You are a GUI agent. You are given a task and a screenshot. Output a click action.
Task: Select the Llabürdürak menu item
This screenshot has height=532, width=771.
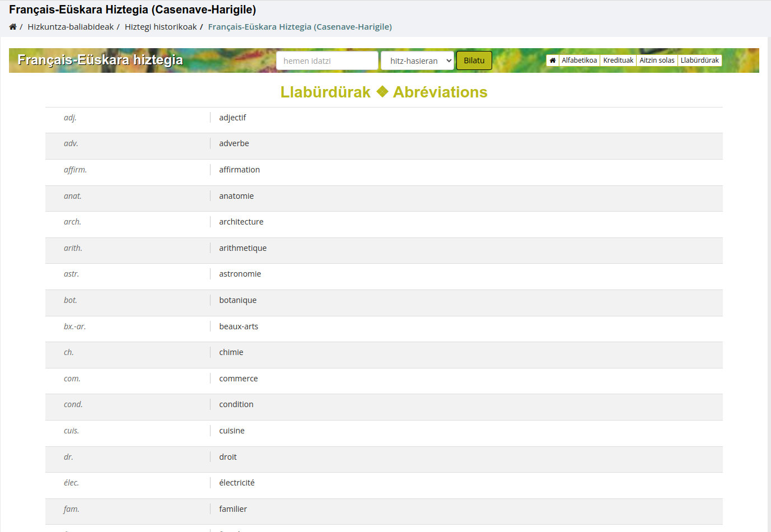[699, 60]
